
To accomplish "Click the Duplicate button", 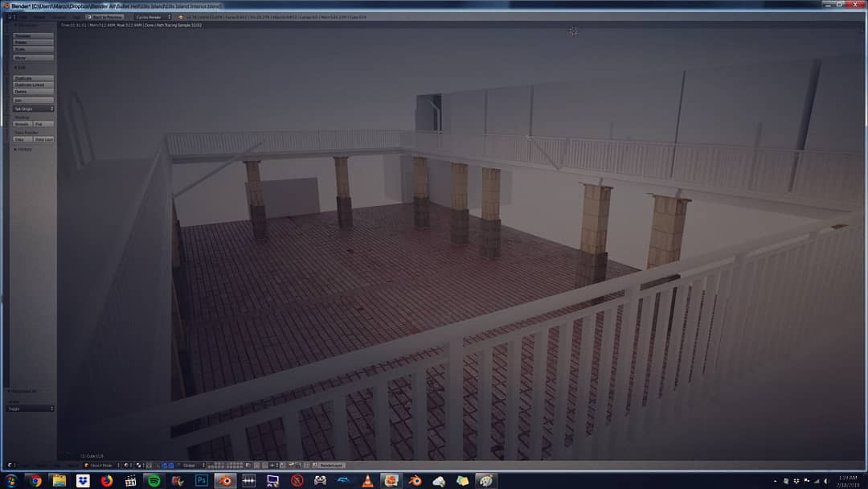I will [33, 78].
